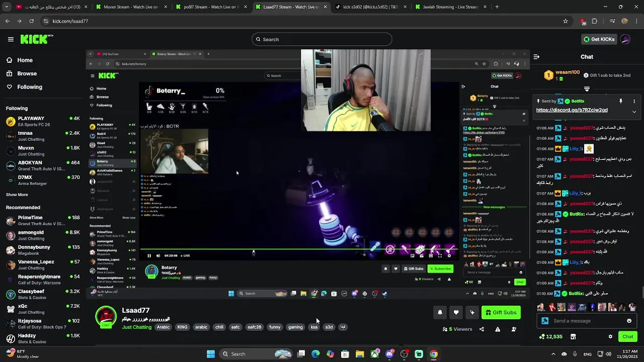Expand Show More under Following
Image resolution: width=644 pixels, height=362 pixels.
pyautogui.click(x=17, y=195)
